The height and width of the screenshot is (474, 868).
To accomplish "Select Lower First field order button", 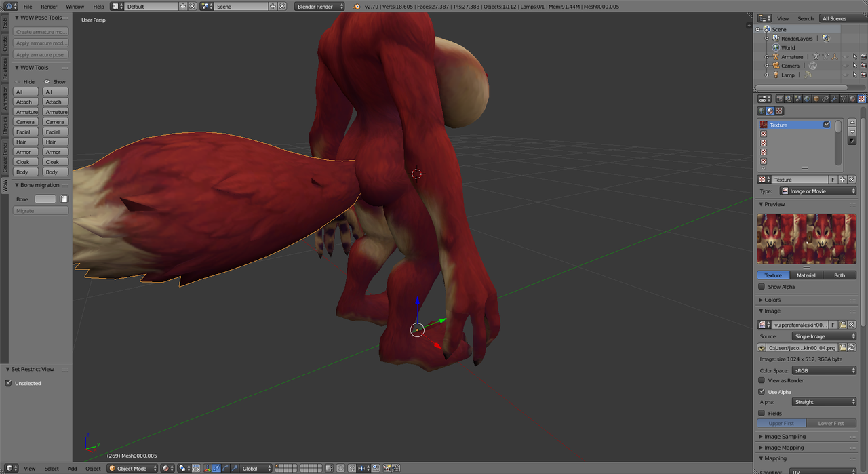I will pyautogui.click(x=831, y=424).
